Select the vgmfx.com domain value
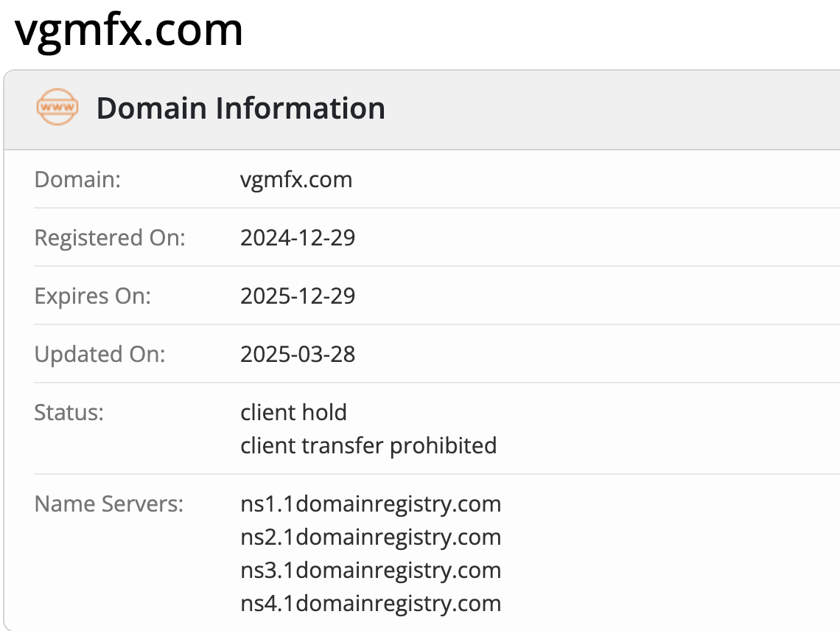 (x=296, y=179)
